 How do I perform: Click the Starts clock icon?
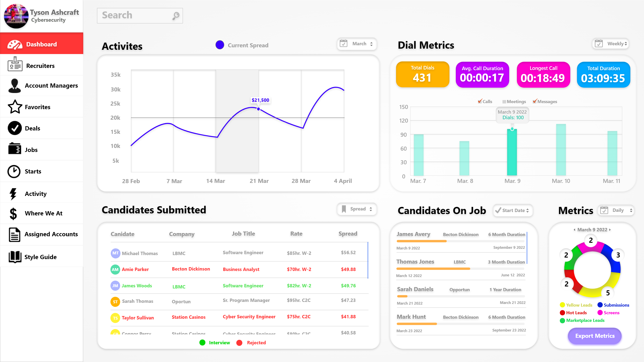14,171
